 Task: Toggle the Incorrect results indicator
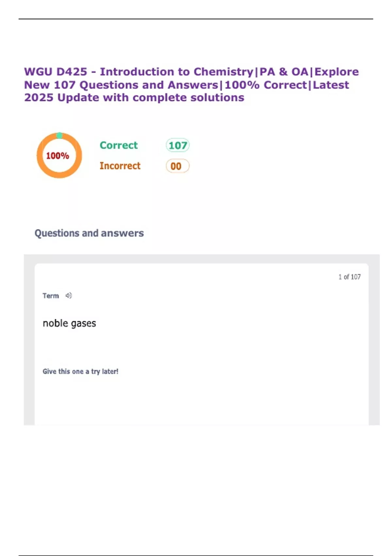pos(120,166)
